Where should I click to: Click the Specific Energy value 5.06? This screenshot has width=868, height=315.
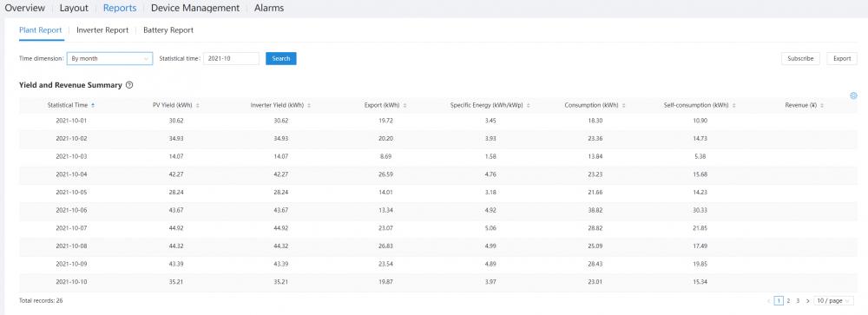click(490, 228)
